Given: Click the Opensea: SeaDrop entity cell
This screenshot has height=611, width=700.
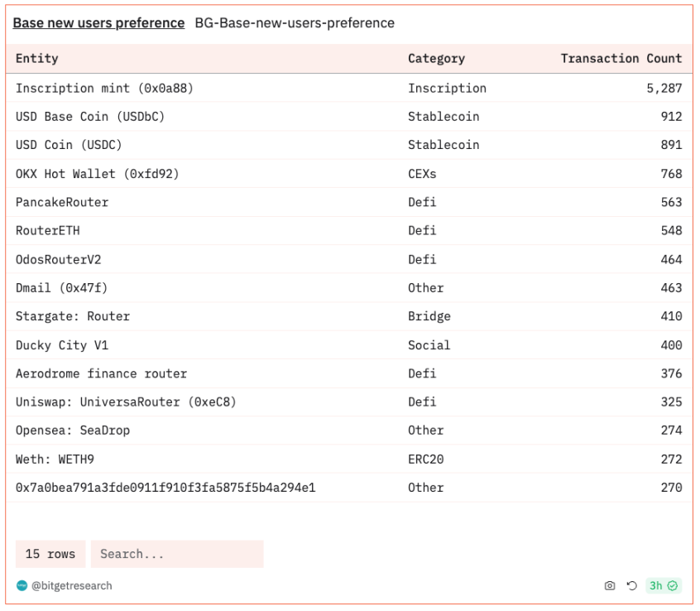Looking at the screenshot, I should pyautogui.click(x=73, y=431).
